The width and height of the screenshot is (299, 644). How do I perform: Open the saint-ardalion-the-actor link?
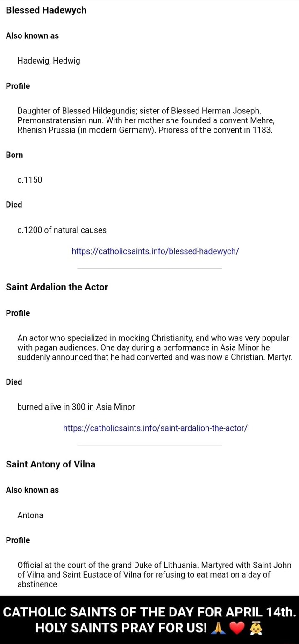[x=155, y=428]
